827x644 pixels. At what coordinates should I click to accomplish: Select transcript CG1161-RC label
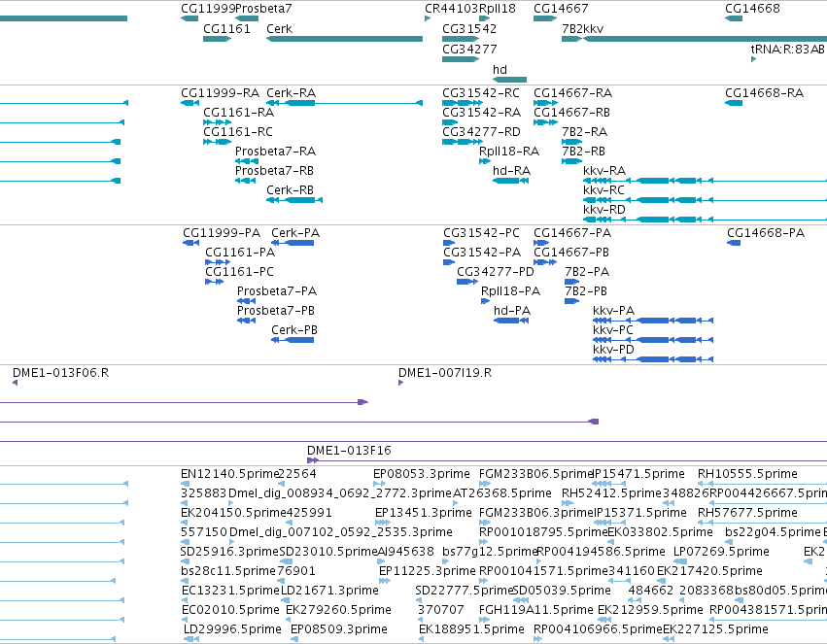point(238,132)
